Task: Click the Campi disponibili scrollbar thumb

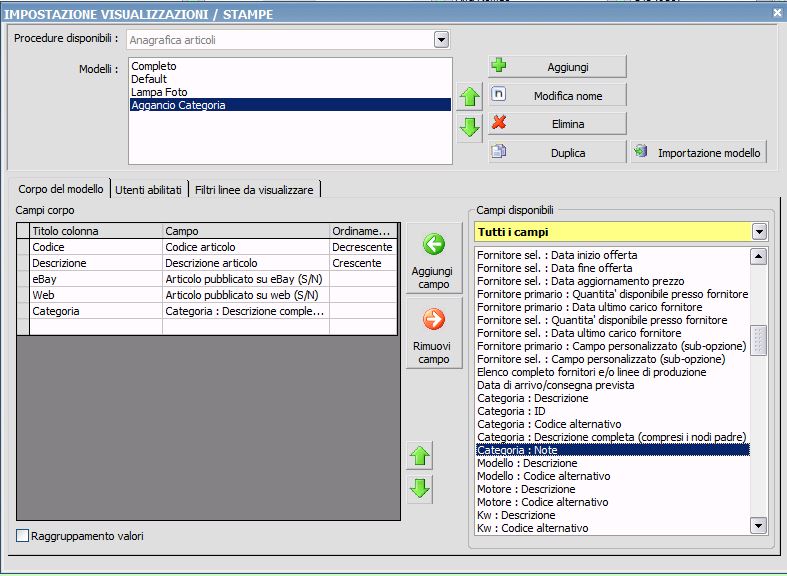Action: pyautogui.click(x=758, y=340)
